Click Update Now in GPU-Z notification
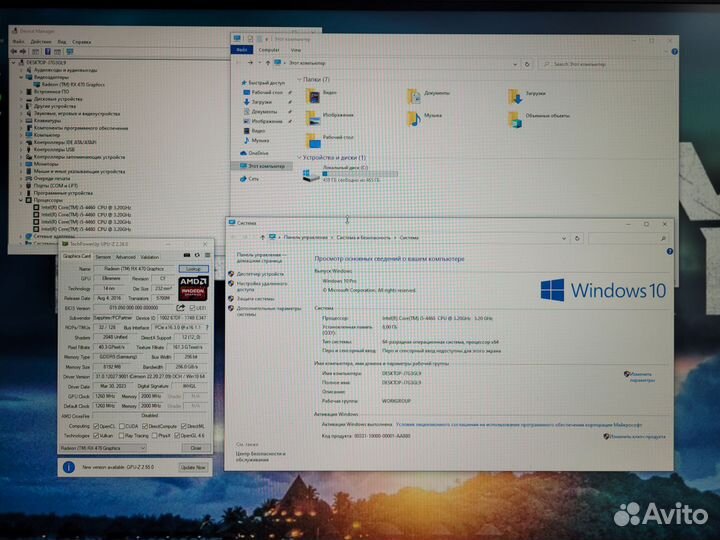Image resolution: width=720 pixels, height=540 pixels. (193, 467)
